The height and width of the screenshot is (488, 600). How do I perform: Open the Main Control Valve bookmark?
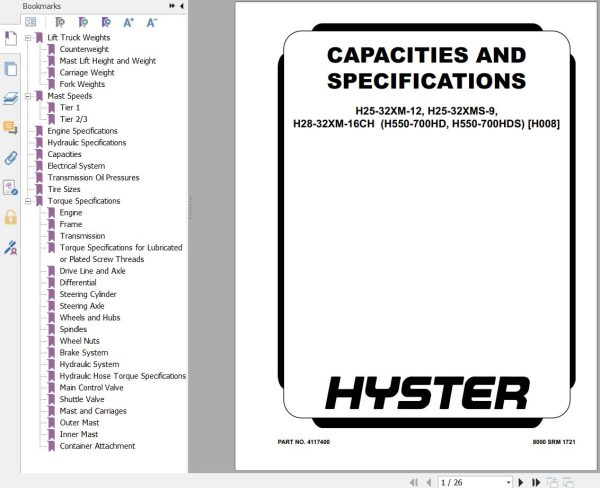[91, 388]
